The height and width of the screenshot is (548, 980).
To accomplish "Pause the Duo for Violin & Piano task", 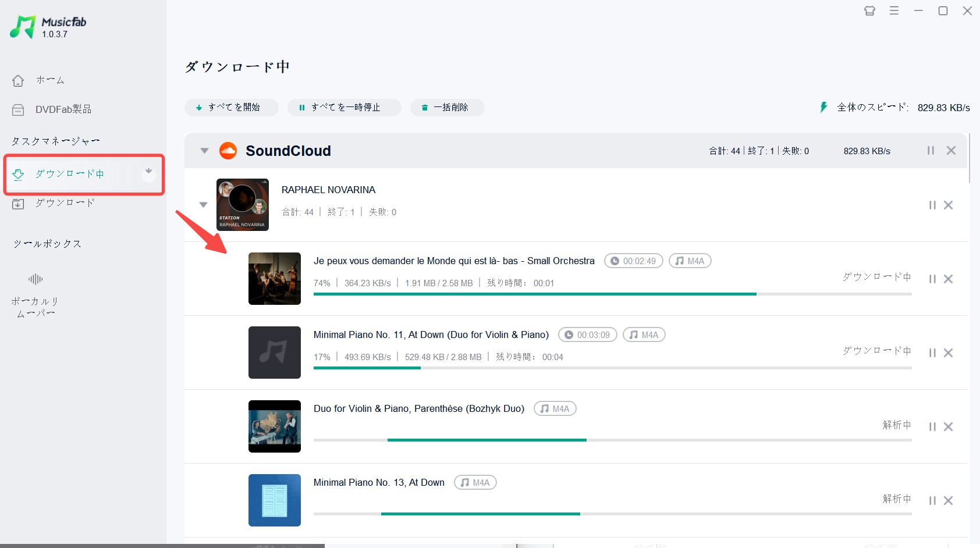I will (932, 427).
